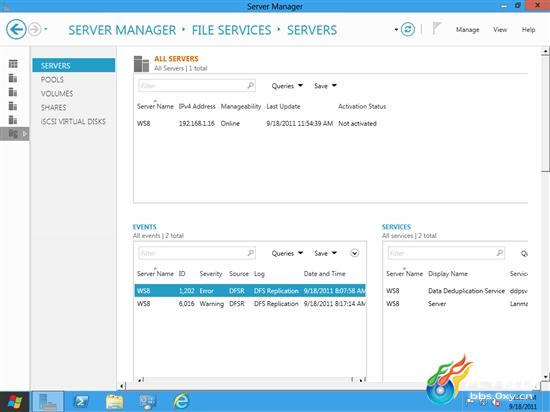Select the event row 1,202 Error
This screenshot has width=550, height=412.
tap(250, 291)
